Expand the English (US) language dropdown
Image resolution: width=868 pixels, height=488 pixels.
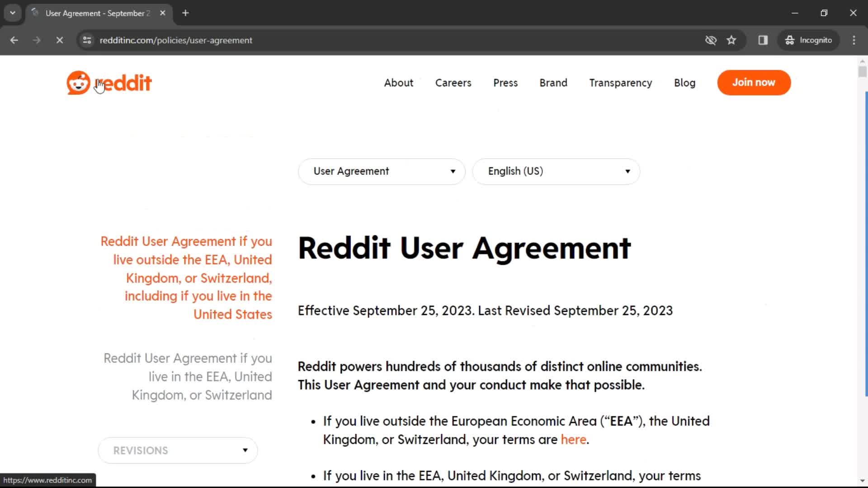(556, 171)
